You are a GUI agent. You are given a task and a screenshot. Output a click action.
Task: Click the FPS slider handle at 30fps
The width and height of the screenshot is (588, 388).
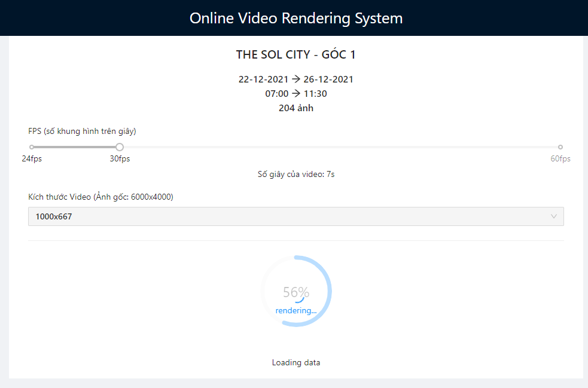(120, 147)
